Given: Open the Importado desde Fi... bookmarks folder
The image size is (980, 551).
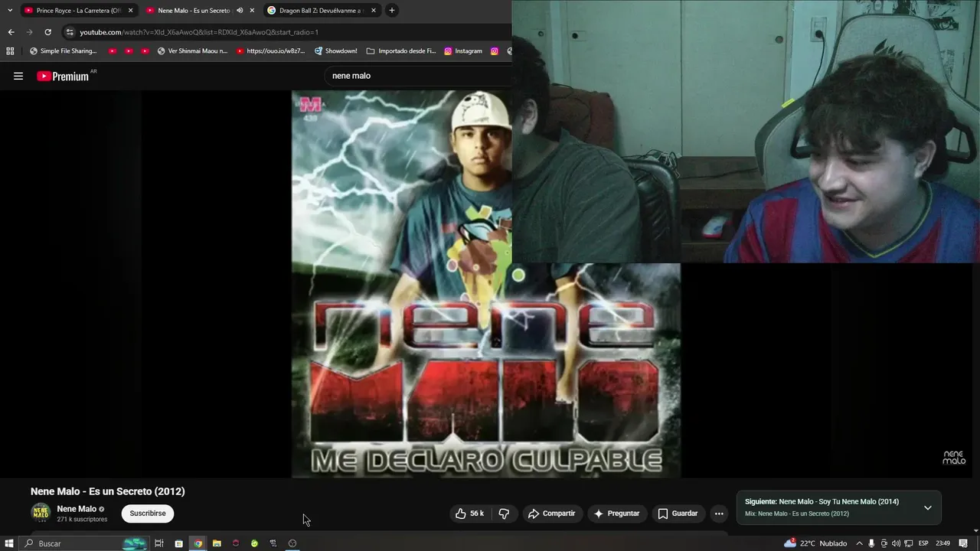Looking at the screenshot, I should (x=401, y=51).
